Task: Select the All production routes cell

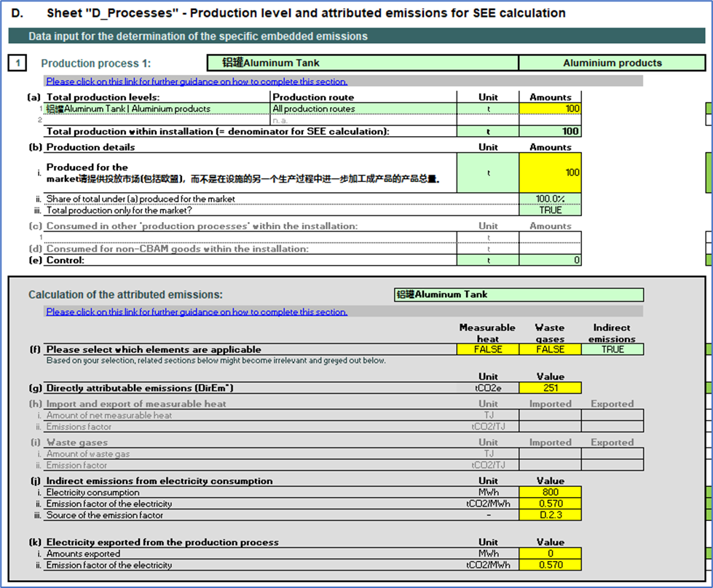Action: point(363,108)
